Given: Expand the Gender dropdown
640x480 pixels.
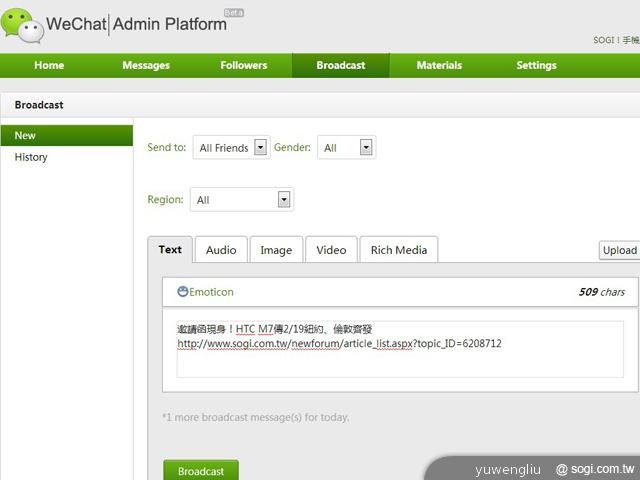Looking at the screenshot, I should pos(347,147).
